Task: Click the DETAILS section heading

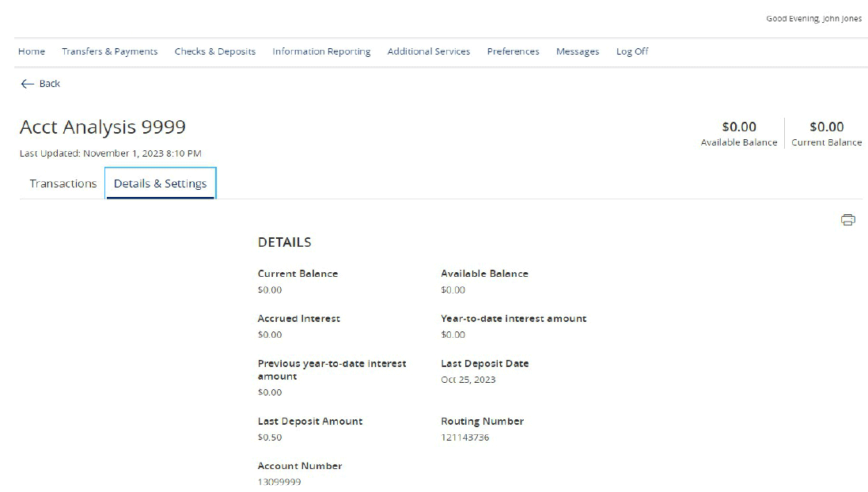Action: click(285, 242)
